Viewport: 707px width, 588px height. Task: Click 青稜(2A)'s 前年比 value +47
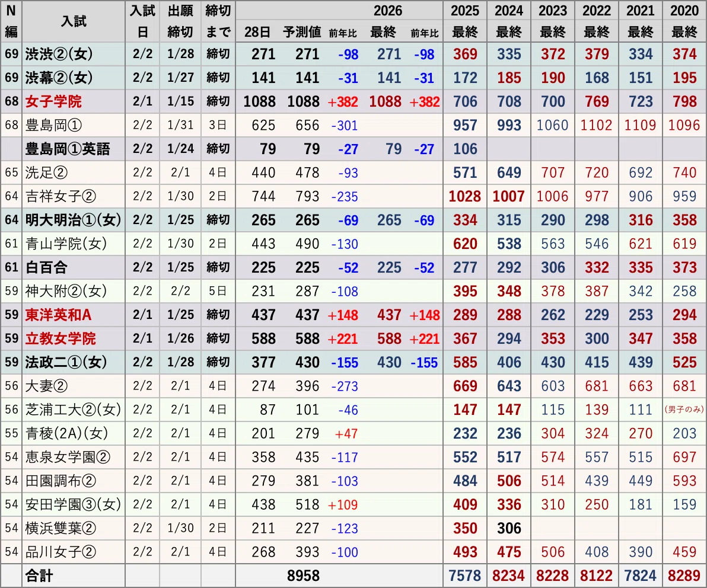[346, 433]
